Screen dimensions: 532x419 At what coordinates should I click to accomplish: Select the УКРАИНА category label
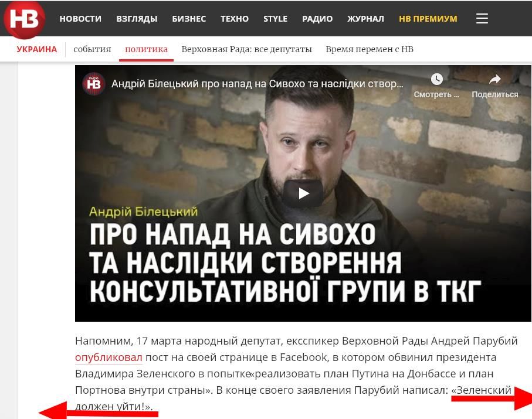[x=36, y=49]
